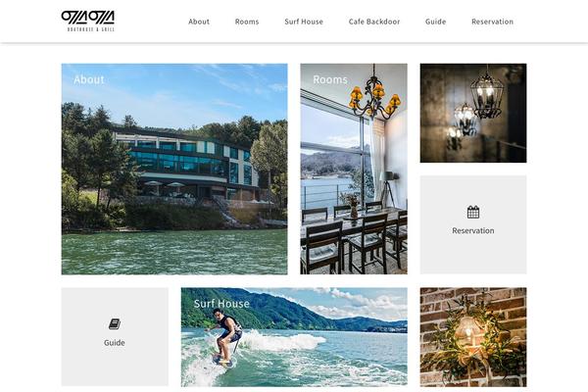Viewport: 588px width, 392px height.
Task: Click the Boathouse & Grill logo
Action: pyautogui.click(x=88, y=21)
